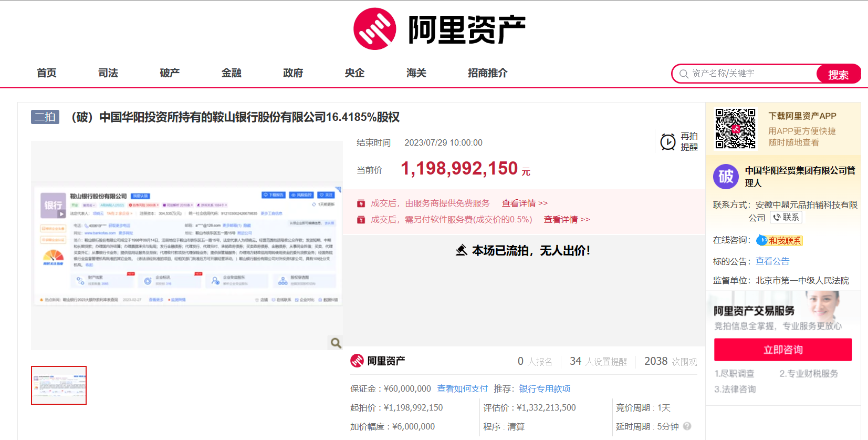Click the 34 人设置提醒 counter
The width and height of the screenshot is (868, 440).
coord(599,362)
